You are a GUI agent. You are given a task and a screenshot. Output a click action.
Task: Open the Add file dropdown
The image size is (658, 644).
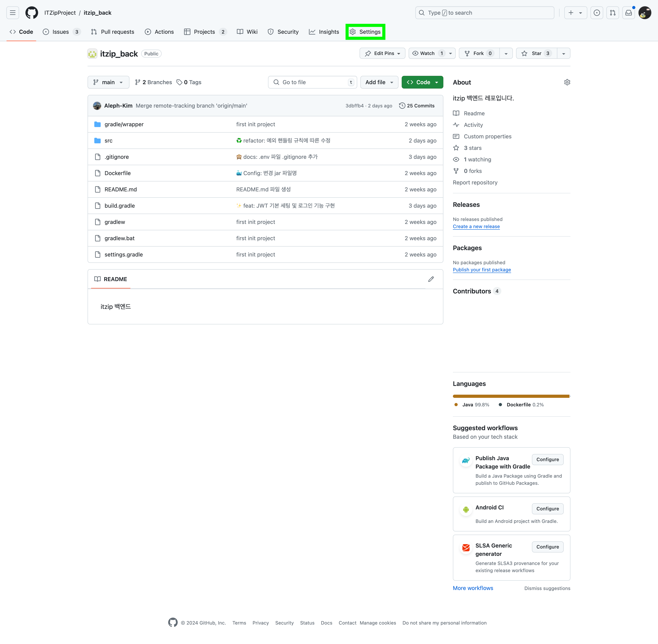click(379, 82)
